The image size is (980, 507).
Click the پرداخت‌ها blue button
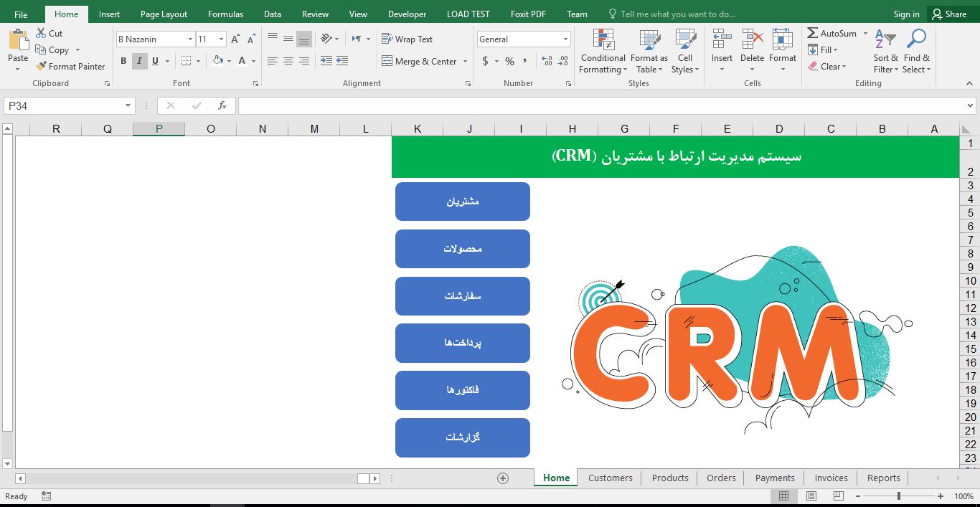click(463, 343)
